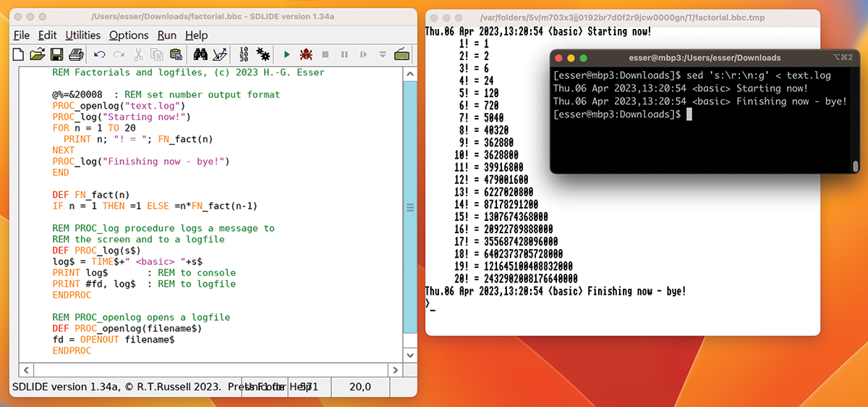
Task: Open the Help menu
Action: (x=196, y=35)
